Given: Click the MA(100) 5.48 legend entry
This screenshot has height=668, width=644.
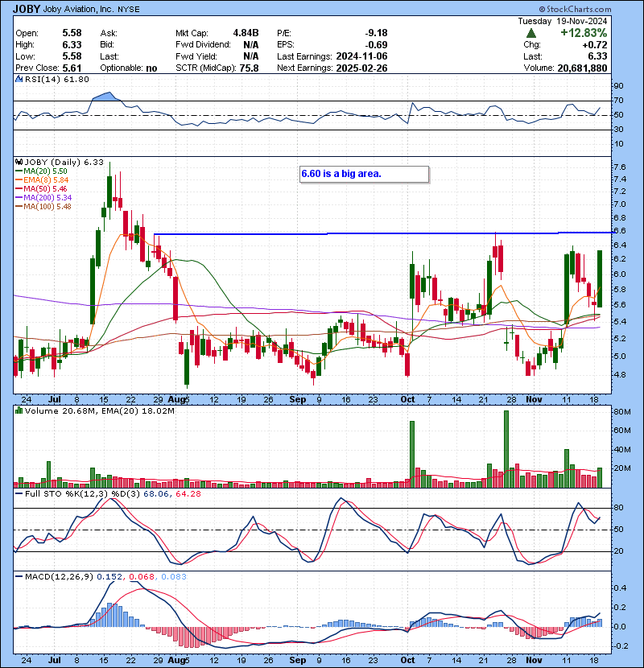Looking at the screenshot, I should pyautogui.click(x=43, y=207).
